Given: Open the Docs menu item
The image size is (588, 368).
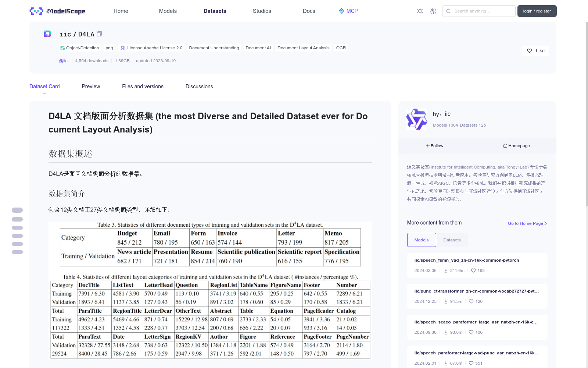Looking at the screenshot, I should pos(309,11).
